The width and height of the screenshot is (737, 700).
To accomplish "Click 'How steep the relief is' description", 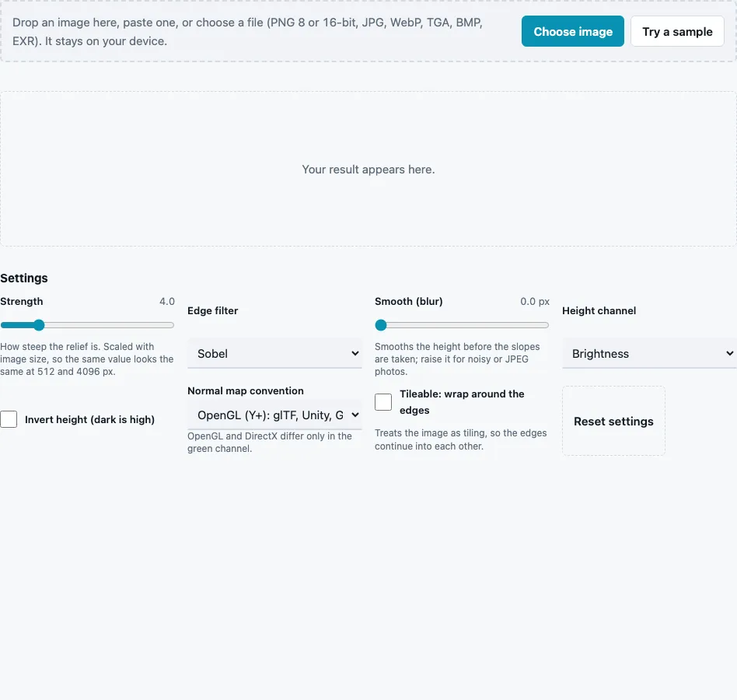I will click(x=87, y=359).
